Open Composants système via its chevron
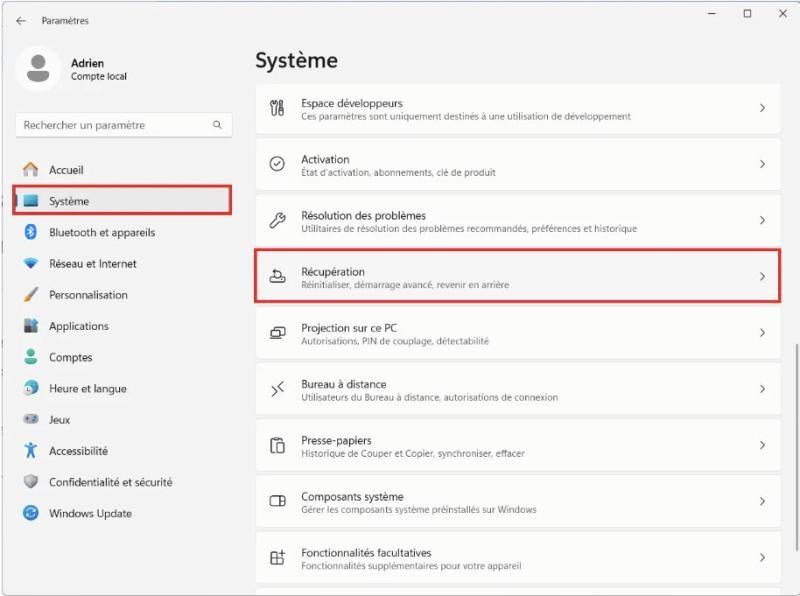800x596 pixels. 762,501
